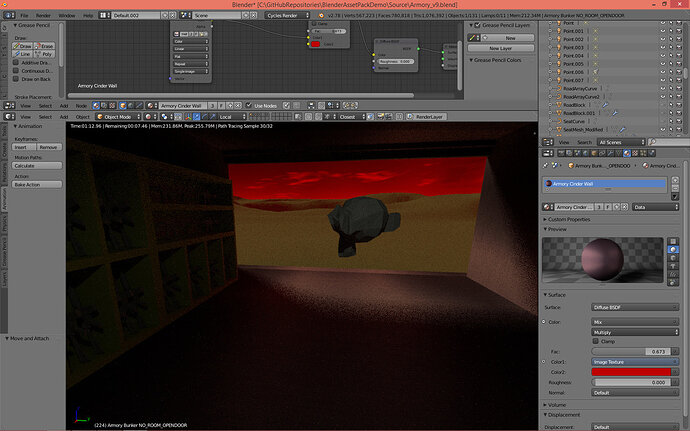Click the New Layer button
Screen dimensions: 690x431
(501, 48)
